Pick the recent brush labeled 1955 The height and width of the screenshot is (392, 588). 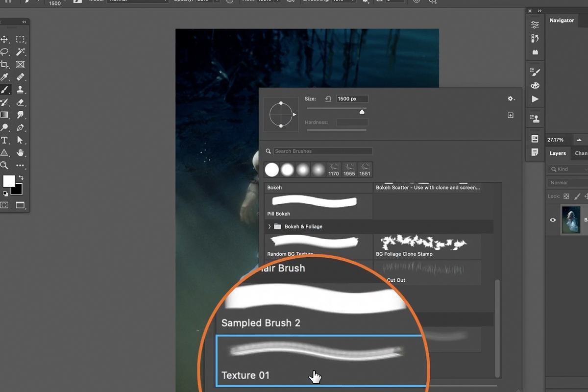click(x=349, y=170)
